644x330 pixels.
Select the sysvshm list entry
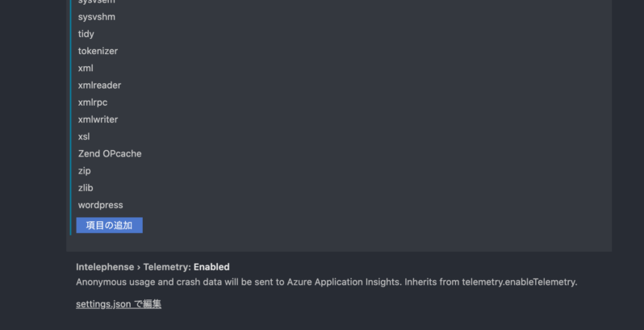tap(97, 17)
